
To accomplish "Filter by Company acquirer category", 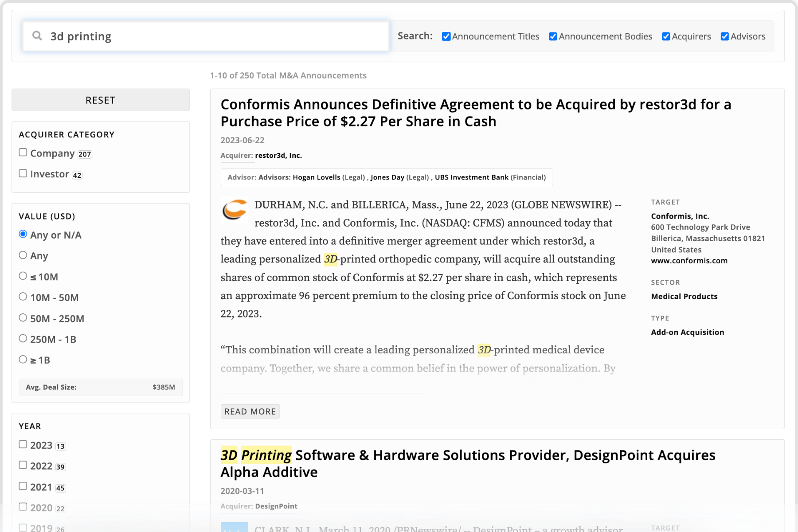I will (23, 153).
